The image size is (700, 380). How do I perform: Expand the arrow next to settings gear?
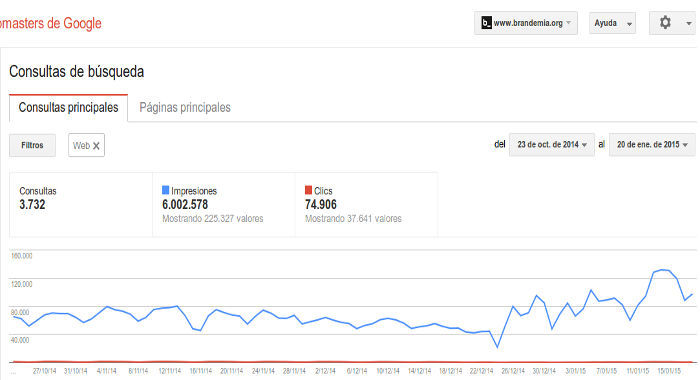pyautogui.click(x=689, y=23)
